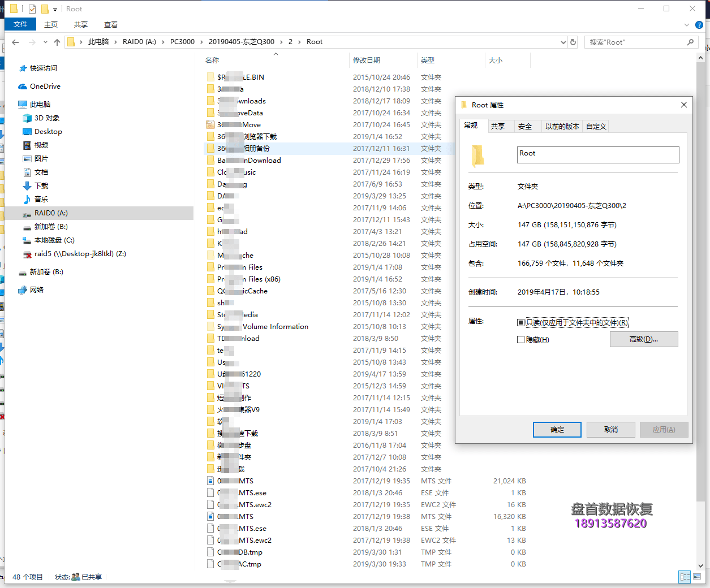Switch to large icons view
Viewport: 710px width, 588px height.
tap(697, 577)
